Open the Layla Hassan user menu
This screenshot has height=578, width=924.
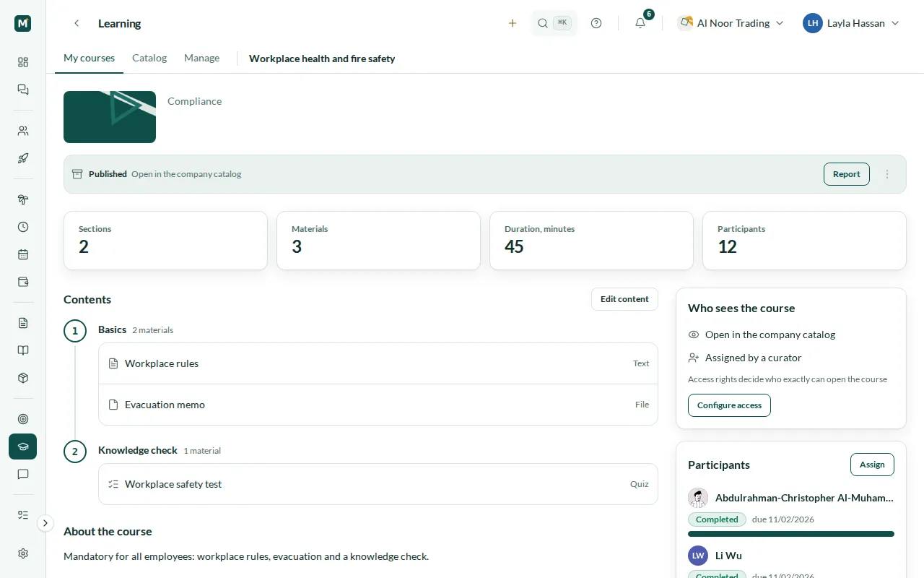pos(852,23)
